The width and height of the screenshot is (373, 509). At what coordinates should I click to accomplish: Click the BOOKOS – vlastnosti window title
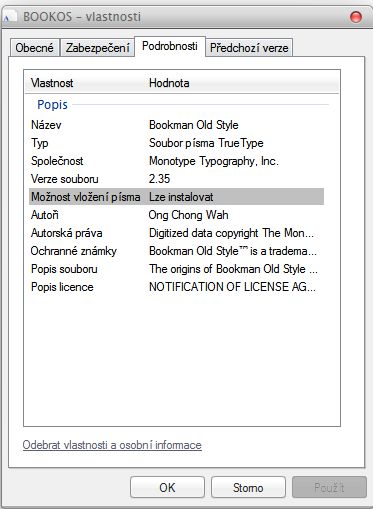click(82, 17)
